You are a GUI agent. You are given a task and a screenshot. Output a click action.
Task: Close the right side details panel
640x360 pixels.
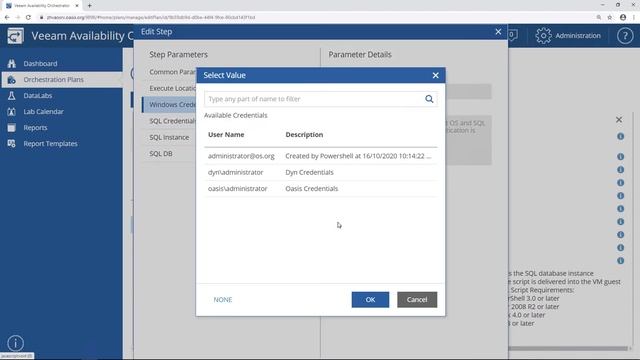(619, 120)
